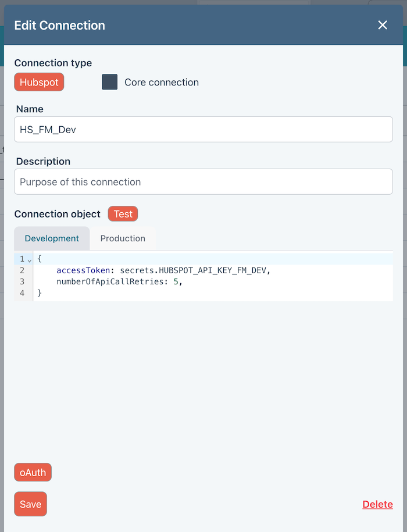Viewport: 407px width, 532px height.
Task: Click the Name field containing HS_FM_Dev
Action: tap(203, 130)
